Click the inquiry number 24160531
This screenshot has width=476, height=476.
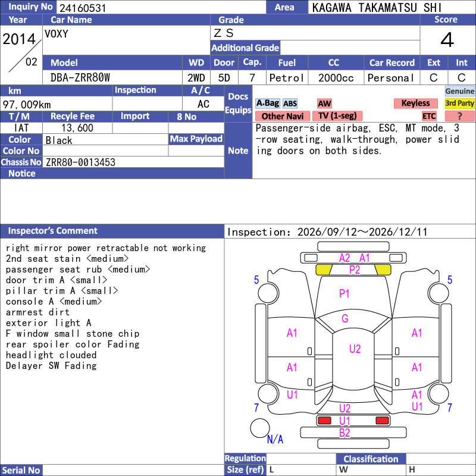(x=83, y=8)
